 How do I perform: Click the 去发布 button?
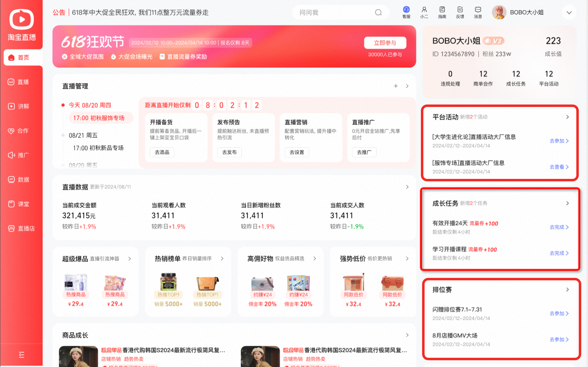click(x=229, y=152)
